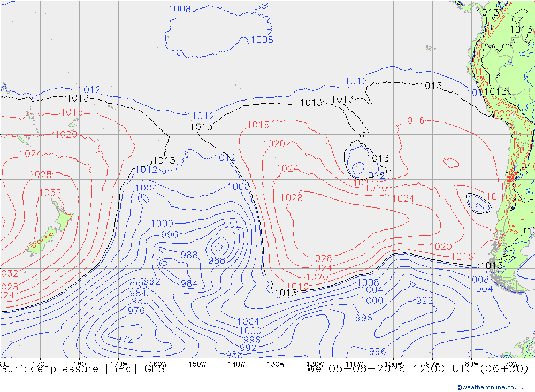Click the 110W longitude axis label
This screenshot has width=535, height=392.
(354, 364)
